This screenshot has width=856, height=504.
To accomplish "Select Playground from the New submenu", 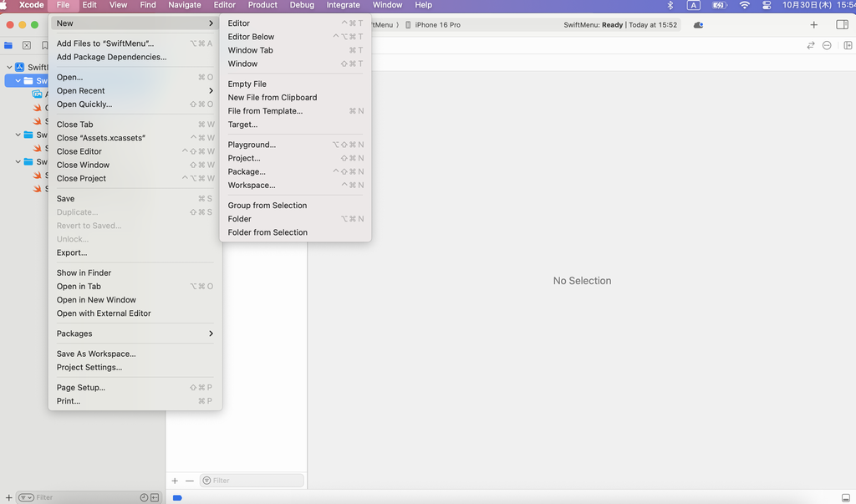I will (x=252, y=145).
